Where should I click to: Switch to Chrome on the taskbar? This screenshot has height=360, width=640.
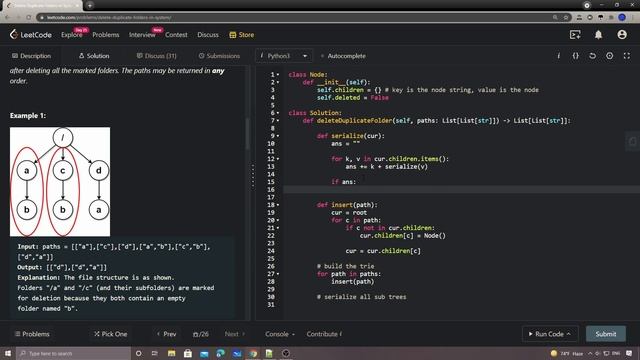[x=253, y=353]
